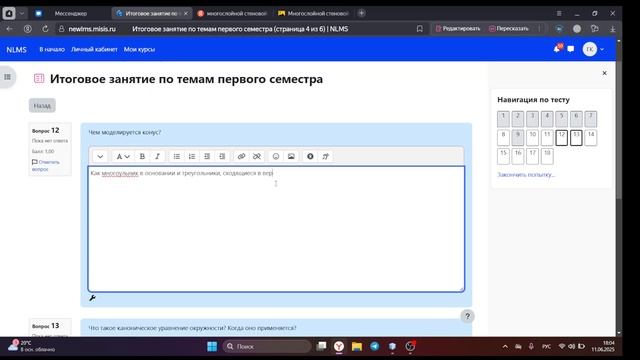The image size is (640, 360).
Task: Insert a link with the chain icon
Action: tap(241, 156)
